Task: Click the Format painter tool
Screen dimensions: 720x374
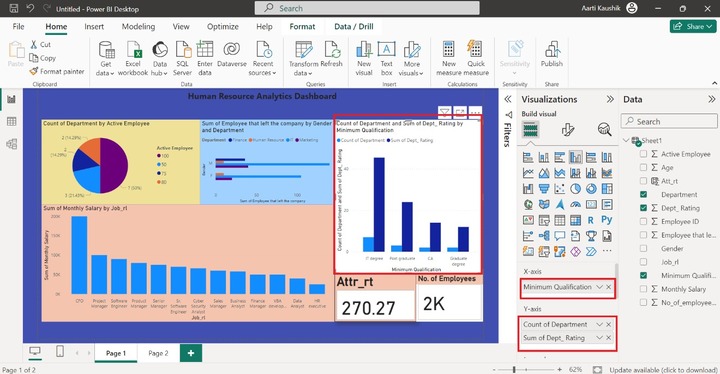Action: click(57, 71)
